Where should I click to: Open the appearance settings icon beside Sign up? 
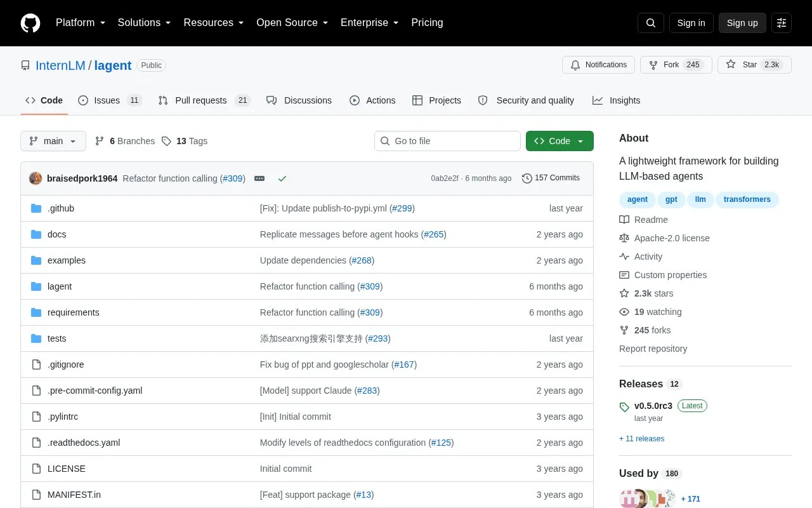pyautogui.click(x=782, y=23)
